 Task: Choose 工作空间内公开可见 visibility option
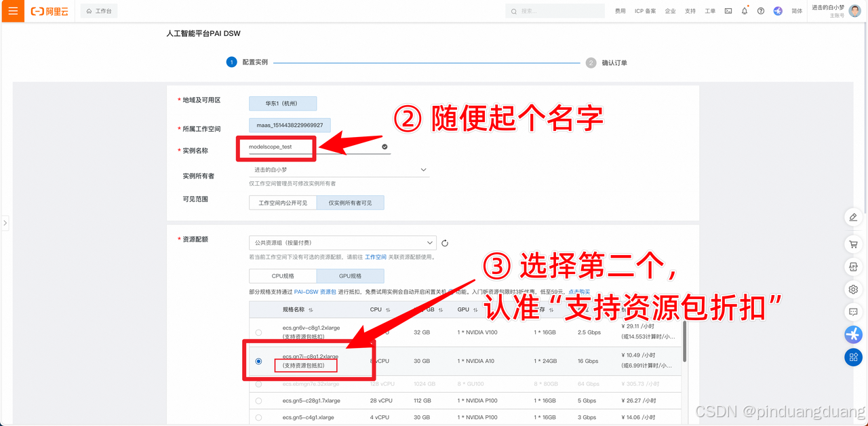pyautogui.click(x=283, y=203)
